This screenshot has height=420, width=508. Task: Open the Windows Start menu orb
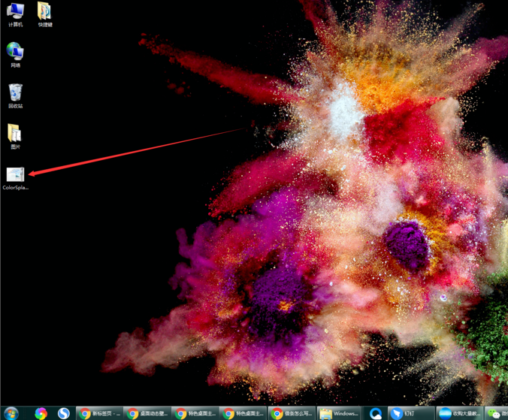tap(11, 413)
